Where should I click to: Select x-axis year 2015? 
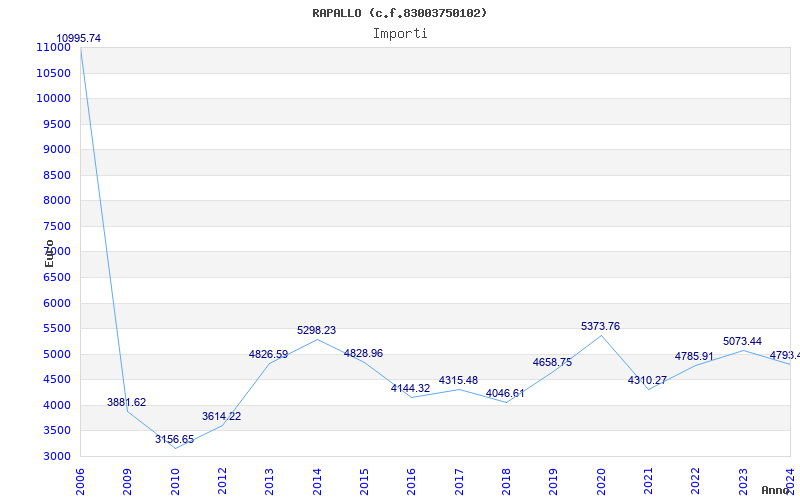pos(364,482)
